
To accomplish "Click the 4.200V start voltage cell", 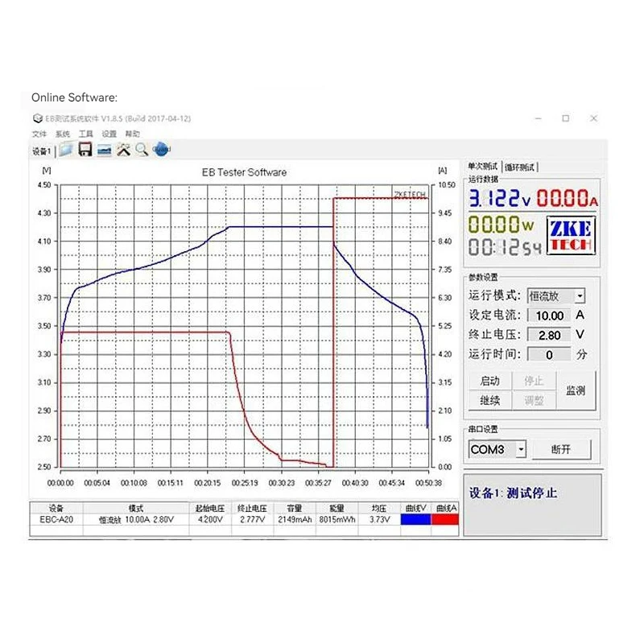I will pos(210,519).
